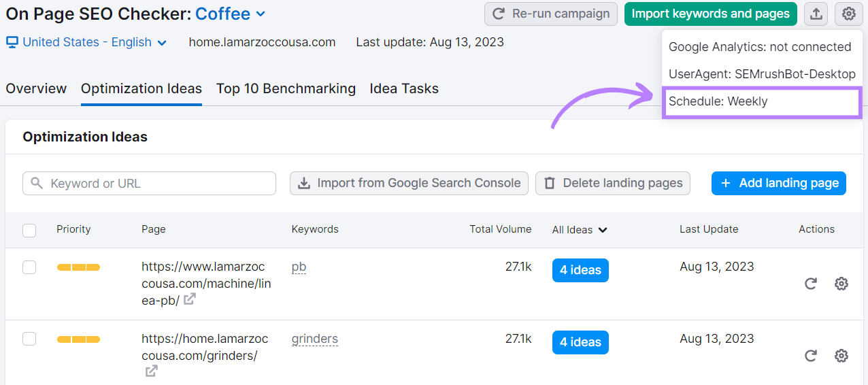This screenshot has width=868, height=385.
Task: Click the Add landing page button
Action: click(778, 183)
